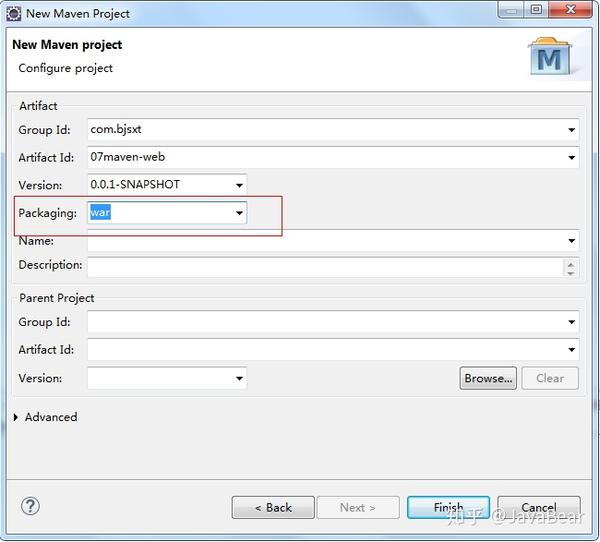The height and width of the screenshot is (542, 600).
Task: Open the Parent Project Group Id dropdown arrow
Action: pyautogui.click(x=571, y=322)
